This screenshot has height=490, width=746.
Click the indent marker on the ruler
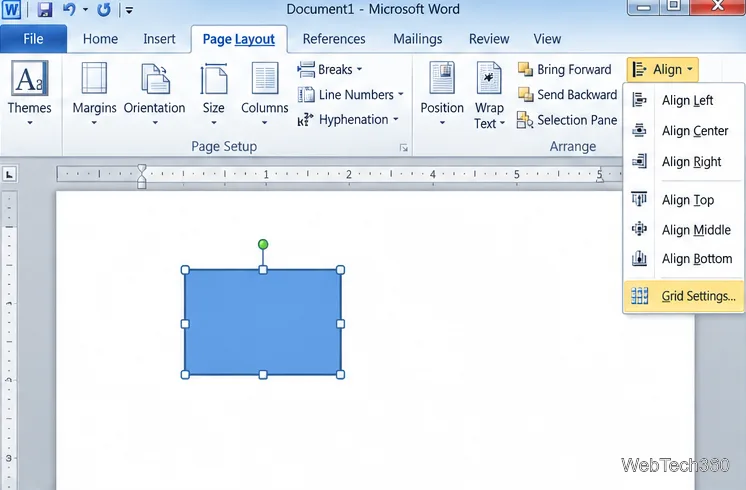pyautogui.click(x=141, y=176)
